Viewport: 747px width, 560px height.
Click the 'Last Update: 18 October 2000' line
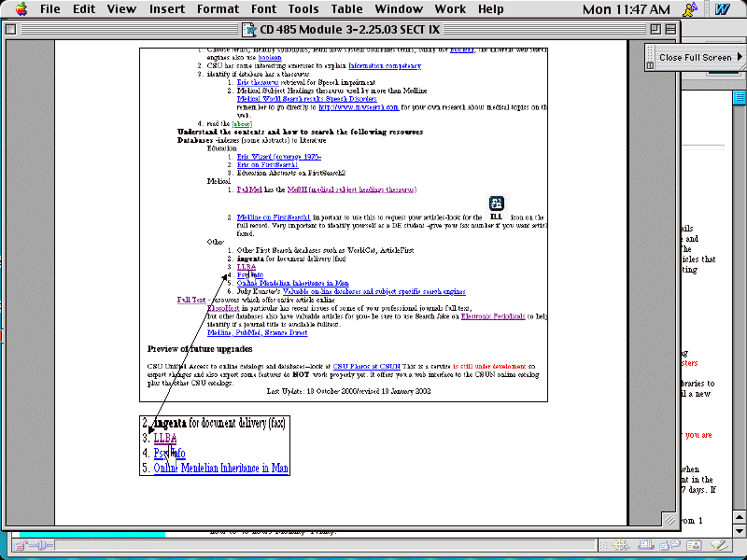click(348, 391)
